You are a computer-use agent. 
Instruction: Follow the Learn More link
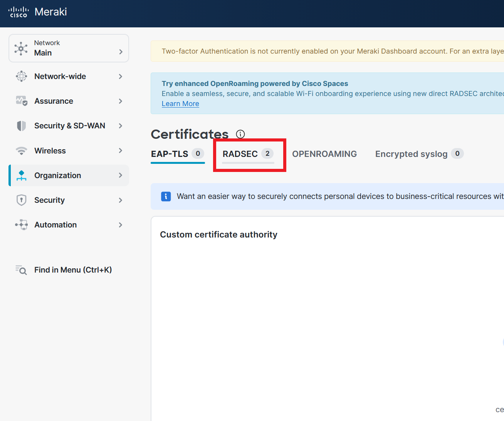(180, 104)
